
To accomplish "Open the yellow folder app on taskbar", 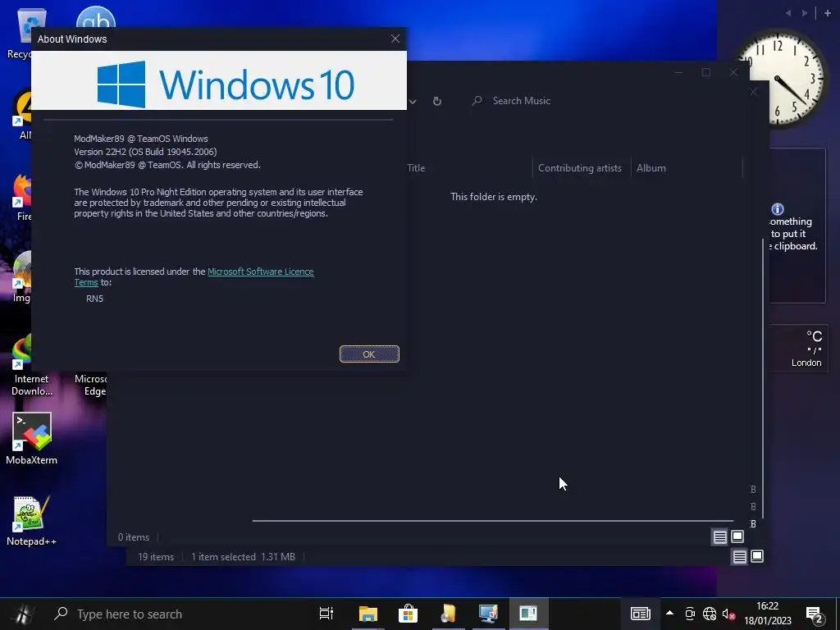I will pyautogui.click(x=449, y=614).
